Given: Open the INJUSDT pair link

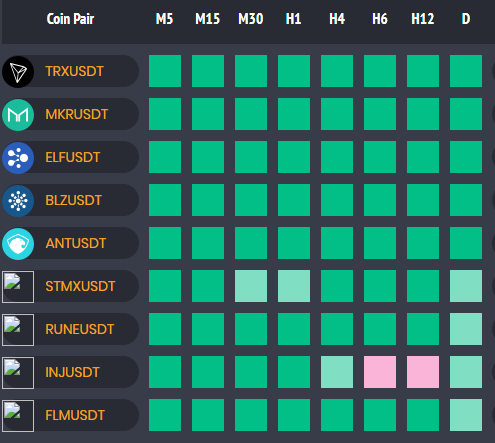Looking at the screenshot, I should pyautogui.click(x=72, y=372).
